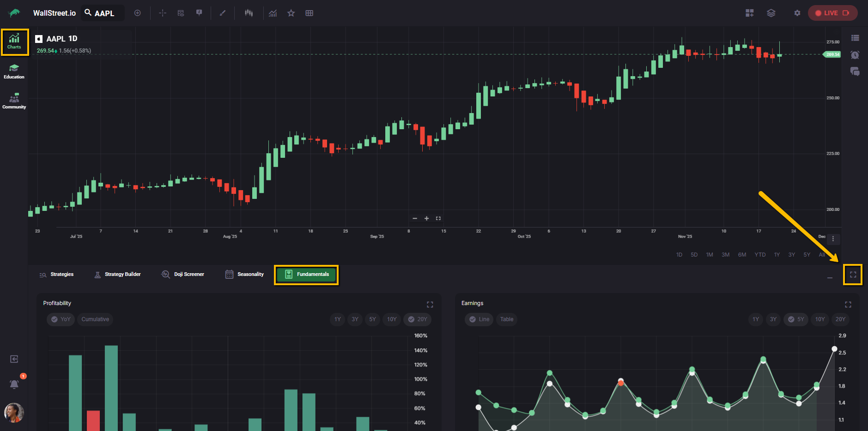Open the layers icon in top bar
This screenshot has height=431, width=868.
tap(771, 13)
